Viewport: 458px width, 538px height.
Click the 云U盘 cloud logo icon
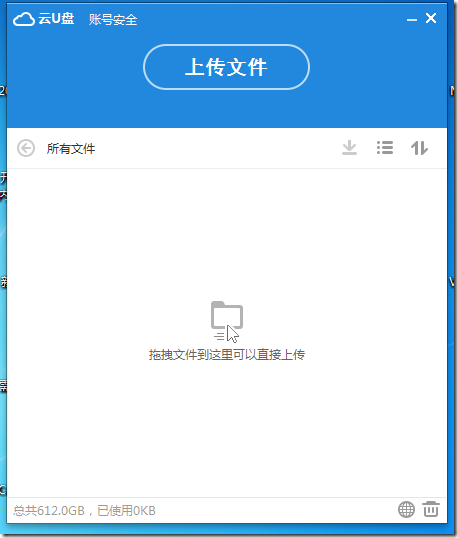tap(24, 19)
